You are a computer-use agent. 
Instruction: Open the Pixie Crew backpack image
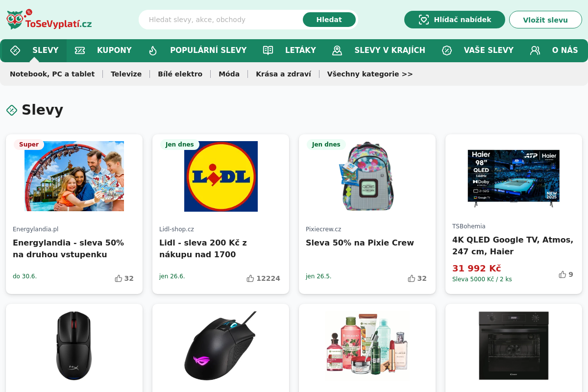[x=367, y=176]
